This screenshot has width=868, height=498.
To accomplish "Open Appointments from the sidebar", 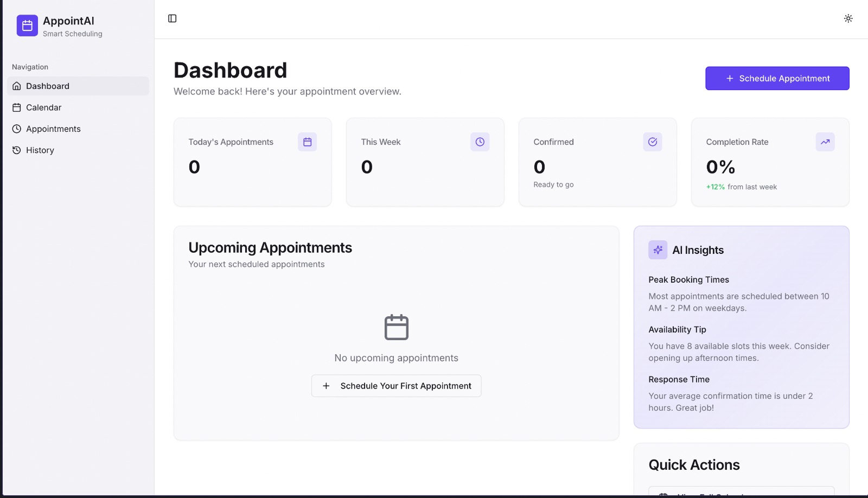I will (x=53, y=129).
